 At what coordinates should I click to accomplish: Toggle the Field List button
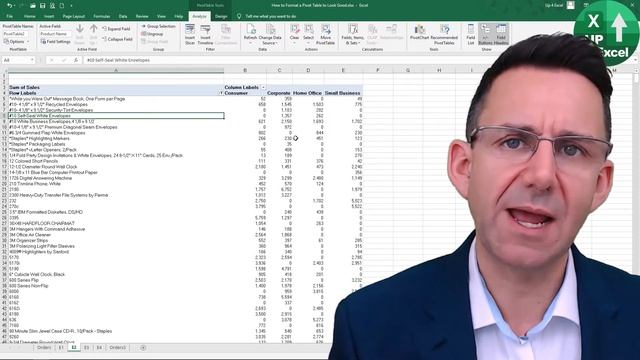pos(471,35)
